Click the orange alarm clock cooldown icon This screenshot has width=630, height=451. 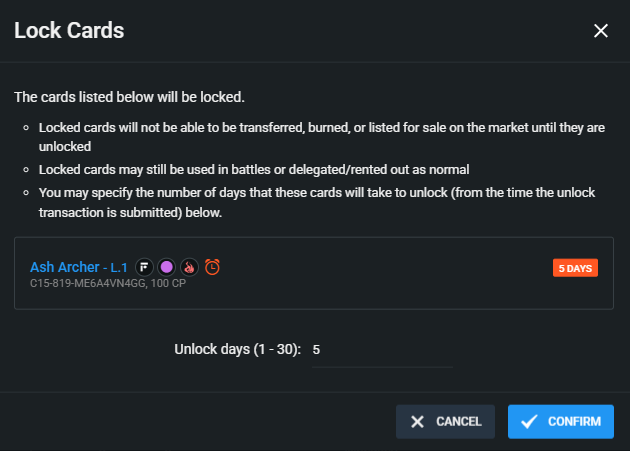click(212, 267)
